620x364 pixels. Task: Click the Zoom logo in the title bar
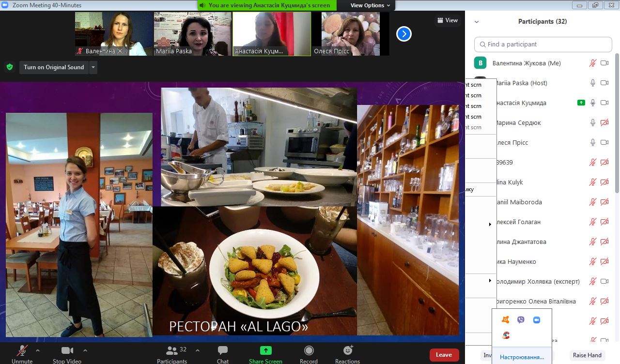(x=6, y=5)
